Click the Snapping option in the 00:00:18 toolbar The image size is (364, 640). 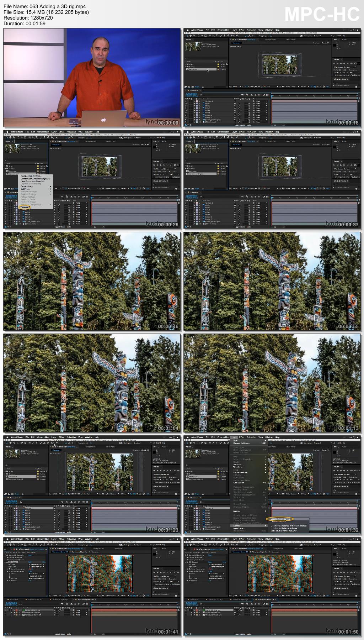pos(262,36)
